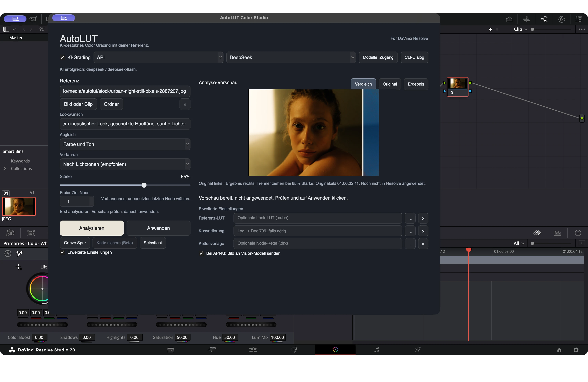This screenshot has width=588, height=382.
Task: Switch preview to Vergleich tab
Action: click(x=363, y=84)
